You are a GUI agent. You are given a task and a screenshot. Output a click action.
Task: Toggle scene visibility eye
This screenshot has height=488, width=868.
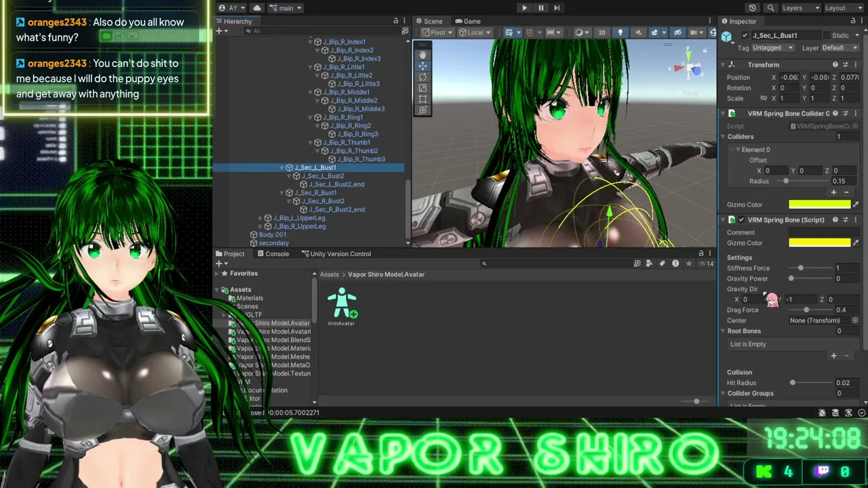click(677, 33)
